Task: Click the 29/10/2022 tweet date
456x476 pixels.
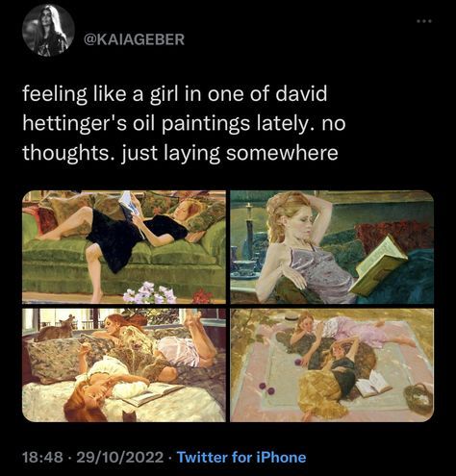Action: coord(120,457)
